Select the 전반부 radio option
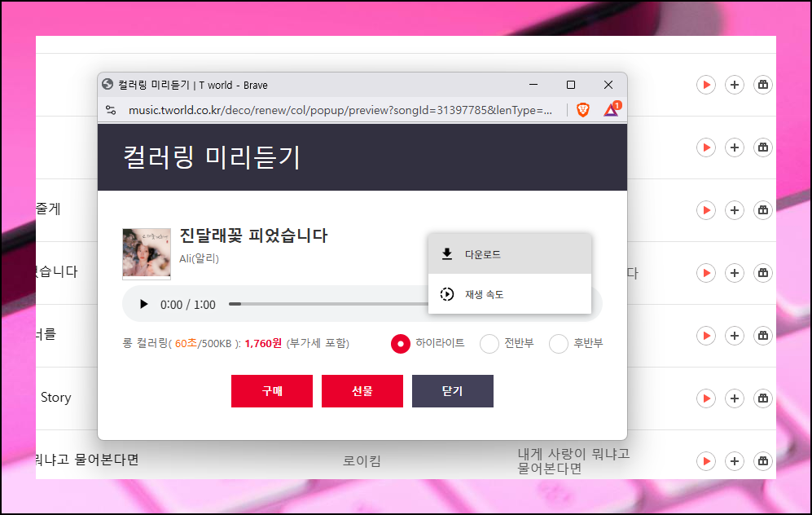812x515 pixels. [x=489, y=344]
